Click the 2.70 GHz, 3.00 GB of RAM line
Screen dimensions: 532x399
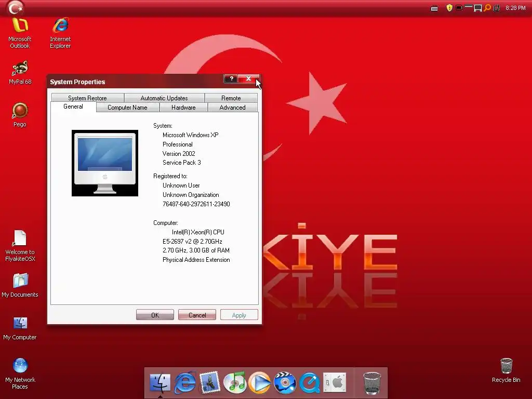(196, 250)
